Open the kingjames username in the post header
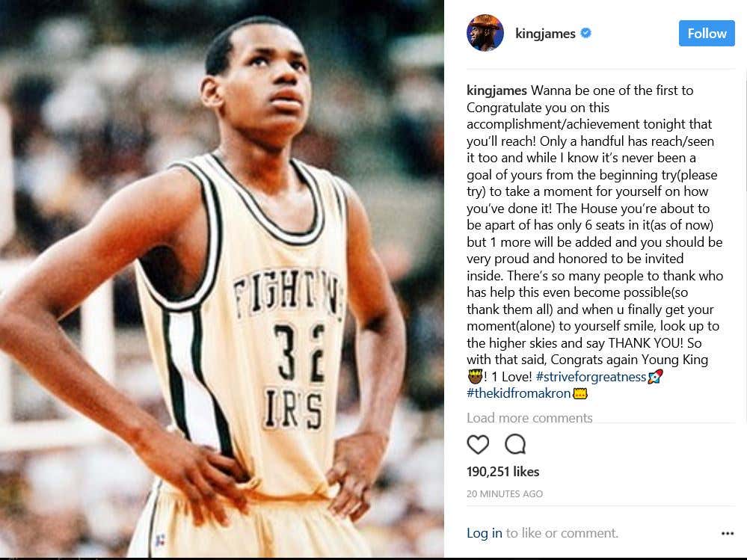Viewport: 747px width, 560px height. [x=545, y=34]
